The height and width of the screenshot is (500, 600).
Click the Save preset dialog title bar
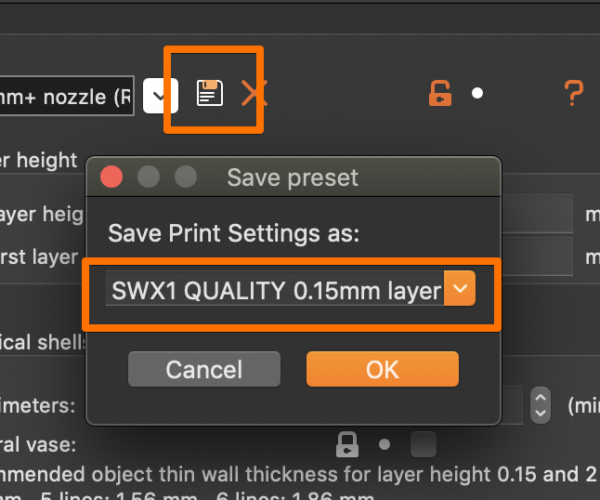[293, 177]
